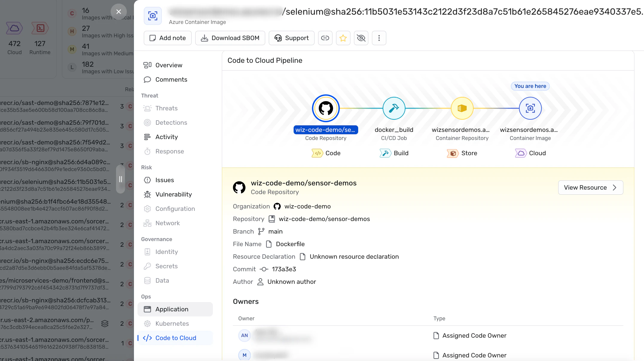This screenshot has height=361, width=644.
Task: Click the docker_build CI/CD job hammer node
Action: point(394,108)
